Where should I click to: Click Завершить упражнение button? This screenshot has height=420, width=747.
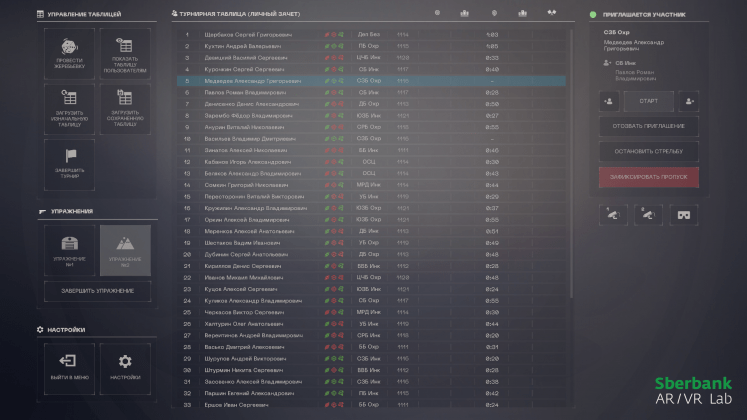click(x=97, y=290)
